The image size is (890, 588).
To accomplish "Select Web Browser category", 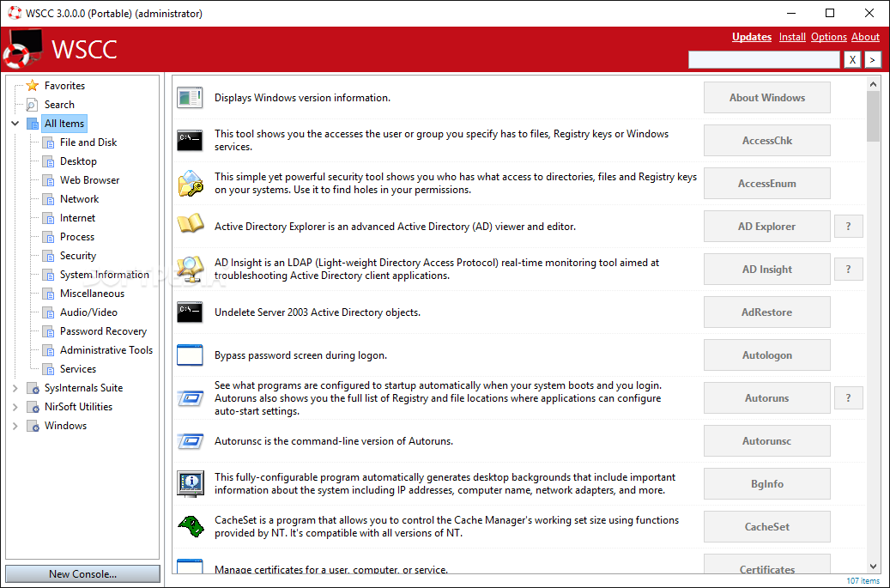I will tap(89, 180).
